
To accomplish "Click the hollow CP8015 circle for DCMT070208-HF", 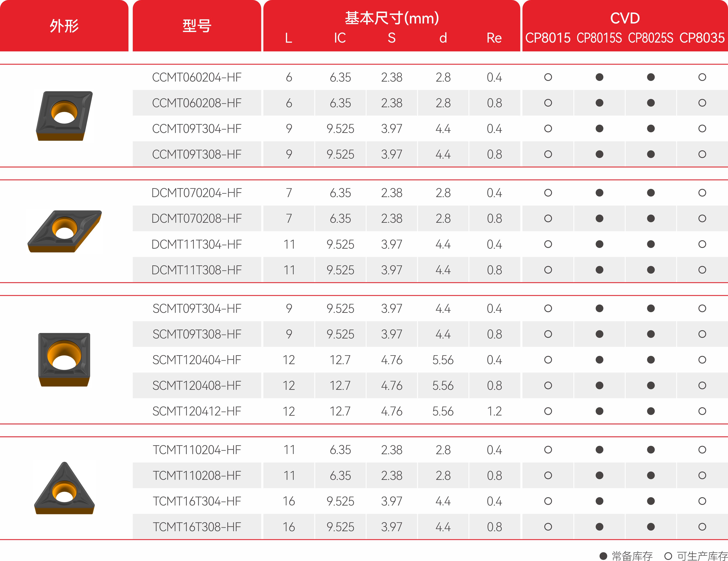I will click(x=548, y=218).
